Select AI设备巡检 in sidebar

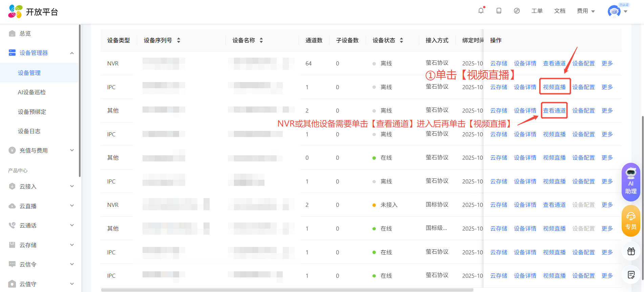[32, 92]
